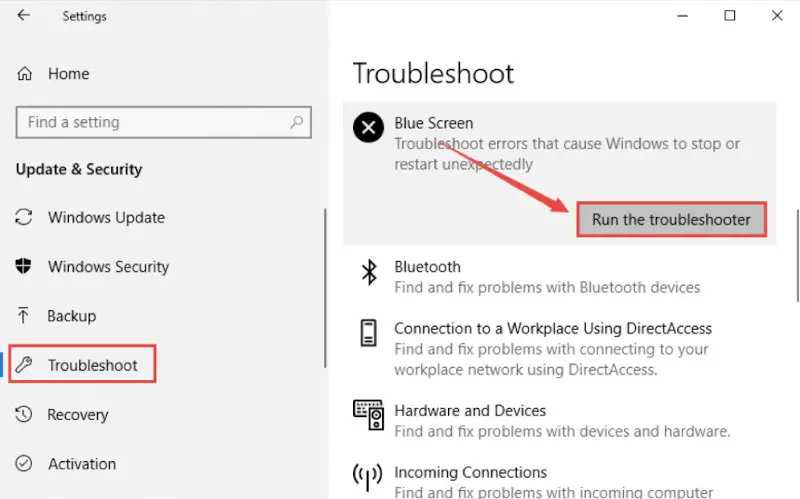
Task: Click the Update & Security heading
Action: point(79,169)
